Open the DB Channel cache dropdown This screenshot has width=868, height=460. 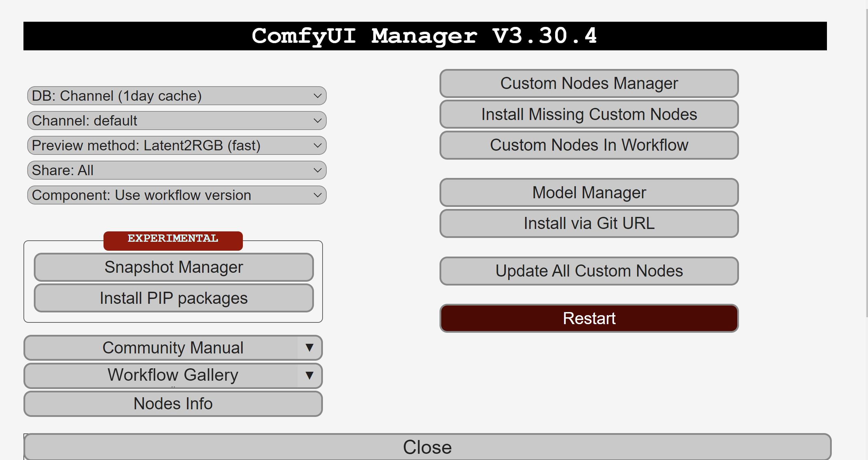[x=177, y=96]
